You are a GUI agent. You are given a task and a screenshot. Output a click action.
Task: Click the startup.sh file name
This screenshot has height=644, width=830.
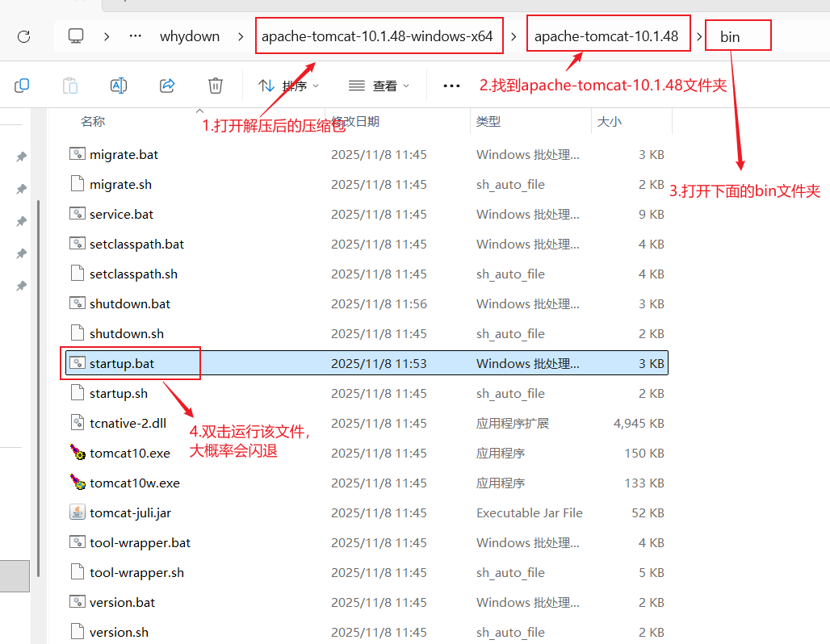119,394
